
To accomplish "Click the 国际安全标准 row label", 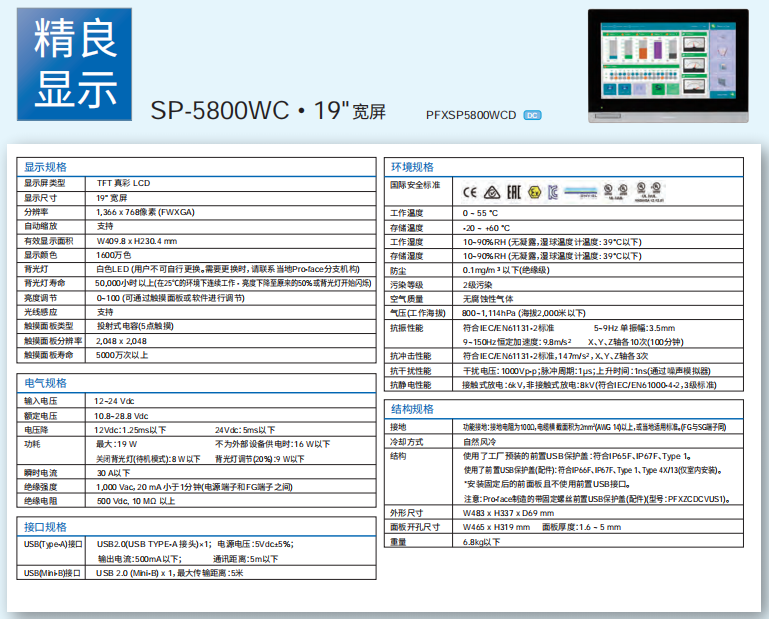I will 415,185.
